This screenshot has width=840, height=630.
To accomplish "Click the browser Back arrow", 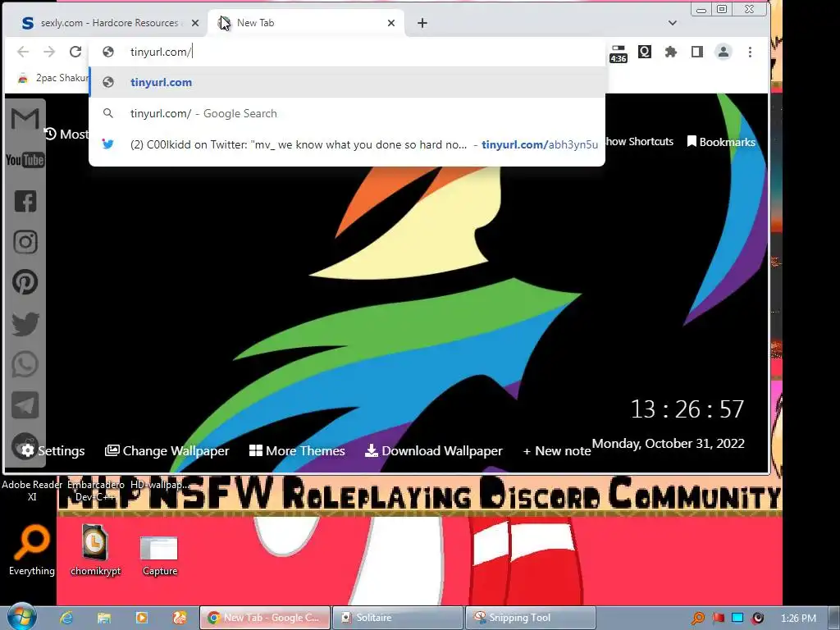I will click(23, 52).
